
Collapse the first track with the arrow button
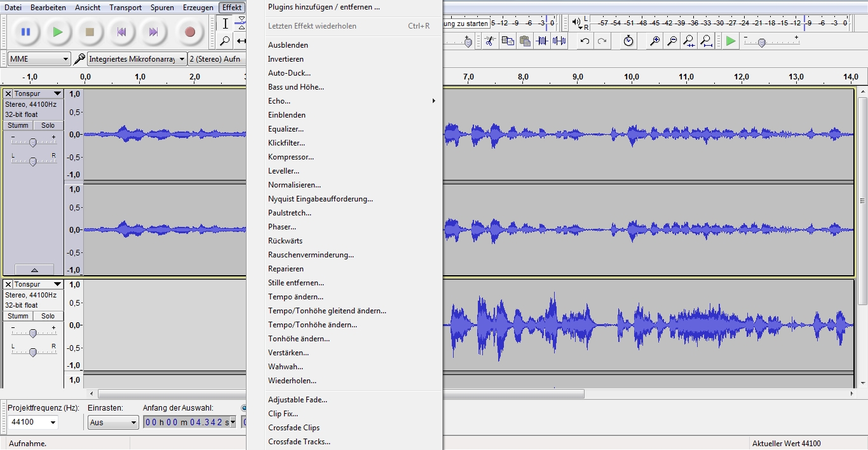(34, 270)
